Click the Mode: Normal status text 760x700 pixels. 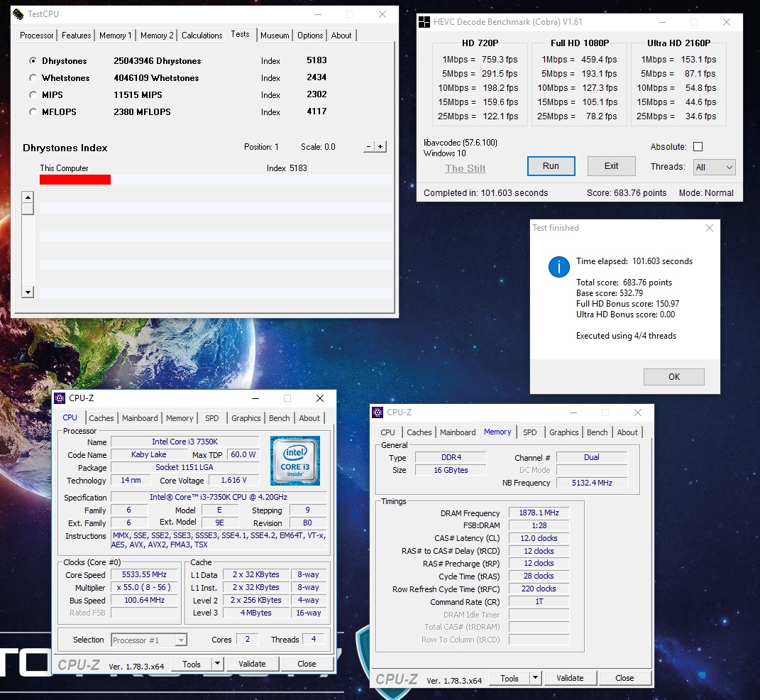click(706, 193)
